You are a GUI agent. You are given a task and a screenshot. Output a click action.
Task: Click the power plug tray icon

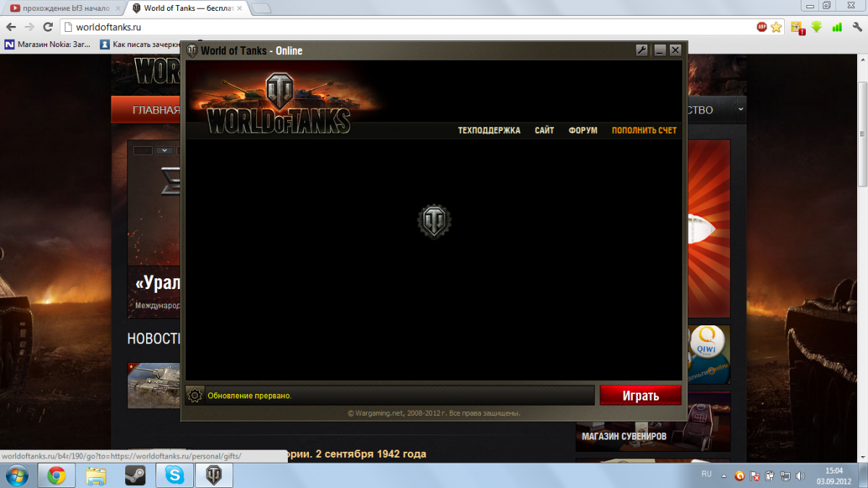(770, 476)
